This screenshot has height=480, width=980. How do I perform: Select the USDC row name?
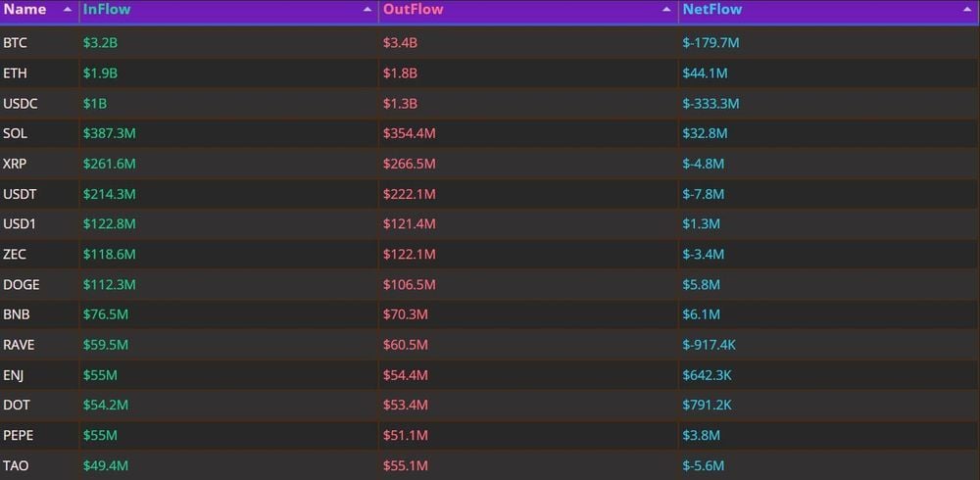pos(21,104)
